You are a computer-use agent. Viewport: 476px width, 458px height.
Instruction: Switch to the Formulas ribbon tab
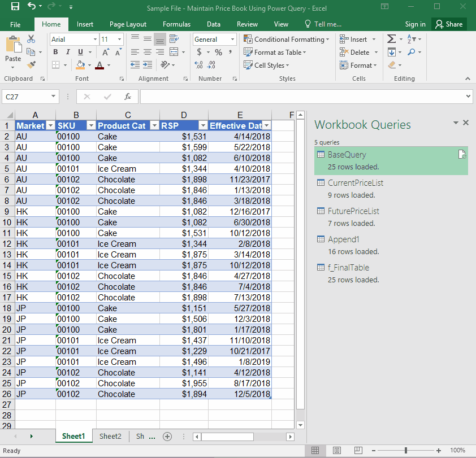(x=176, y=24)
